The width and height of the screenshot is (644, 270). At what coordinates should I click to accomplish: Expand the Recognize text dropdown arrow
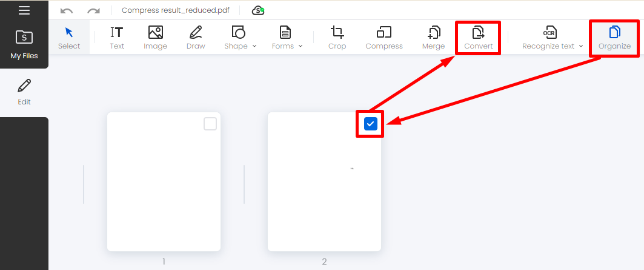click(581, 46)
